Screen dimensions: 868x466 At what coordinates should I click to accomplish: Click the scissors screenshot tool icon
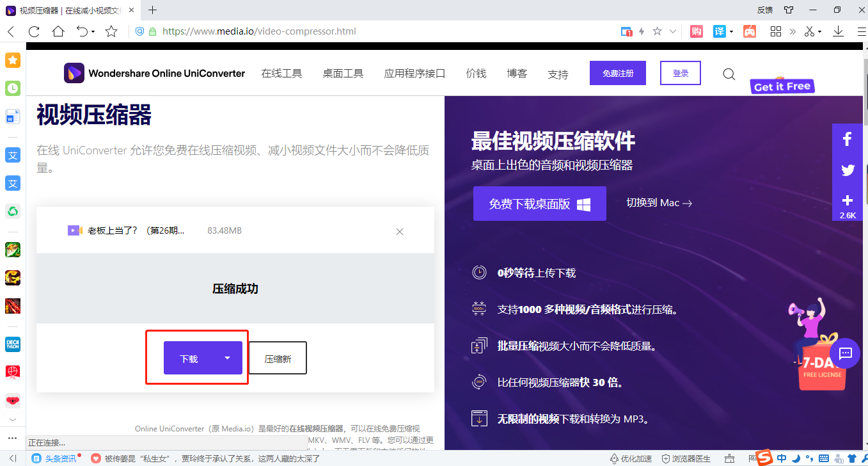tap(810, 31)
